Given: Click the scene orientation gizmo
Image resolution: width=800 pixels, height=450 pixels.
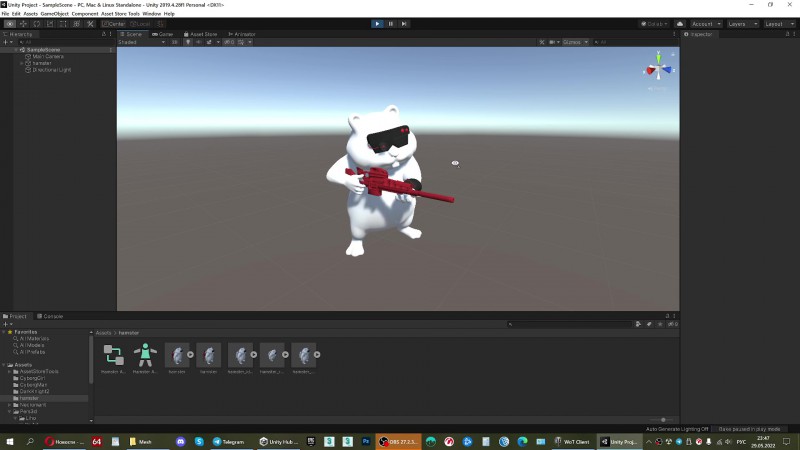Looking at the screenshot, I should [659, 68].
